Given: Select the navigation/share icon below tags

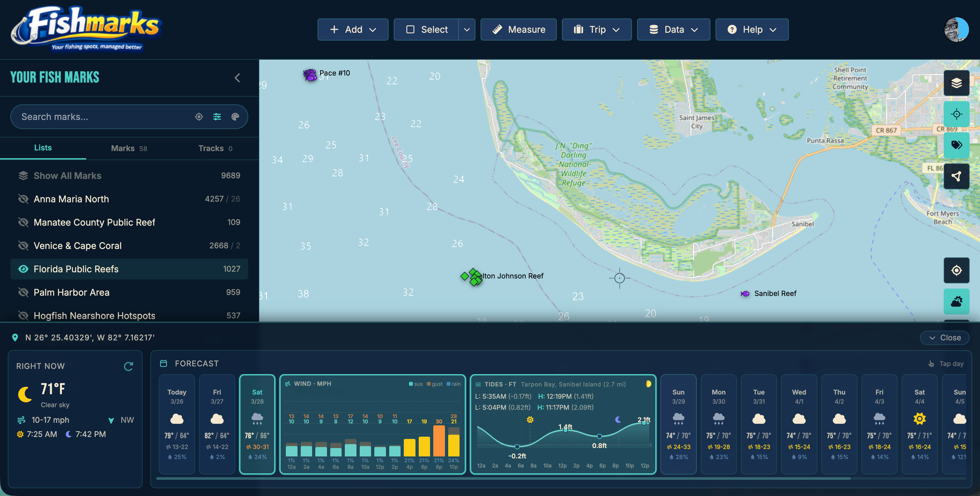Looking at the screenshot, I should (x=956, y=176).
